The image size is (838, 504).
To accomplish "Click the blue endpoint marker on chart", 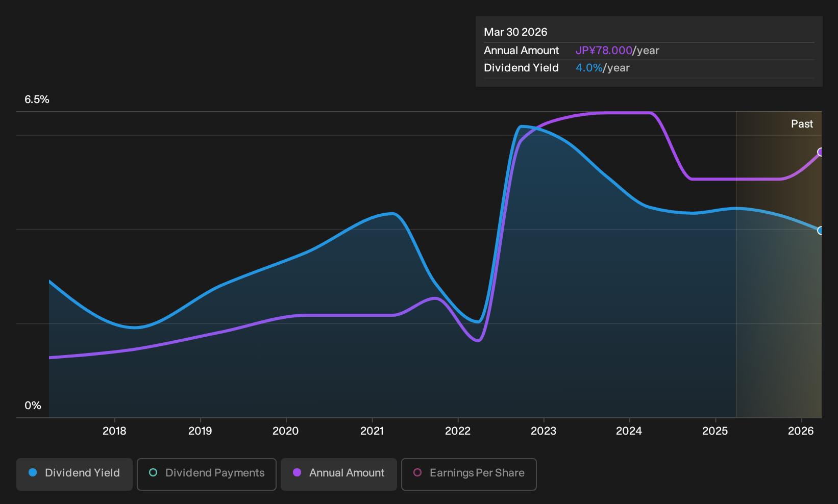I will point(821,231).
